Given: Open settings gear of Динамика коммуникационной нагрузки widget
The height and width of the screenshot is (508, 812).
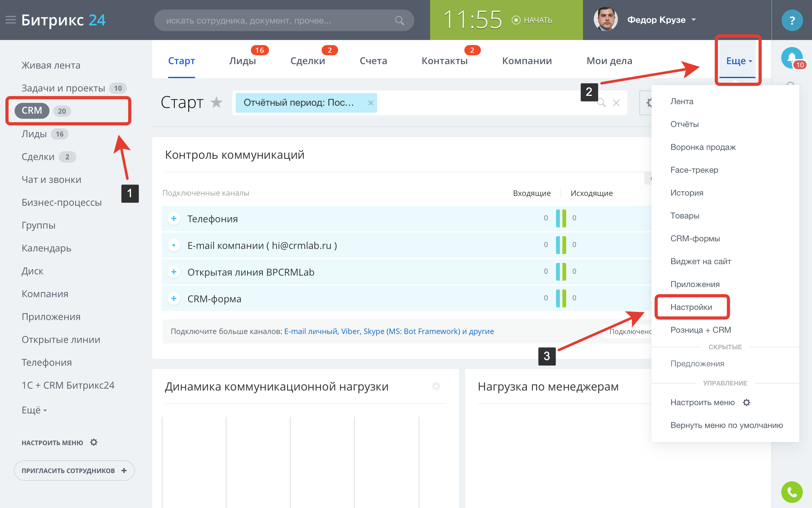Looking at the screenshot, I should [436, 386].
